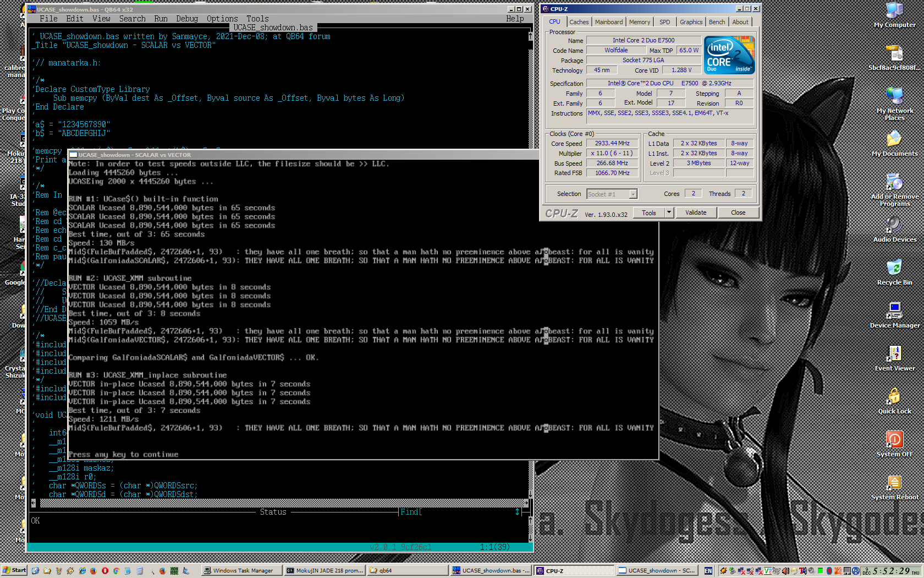Switch to MokujIN JADE 218 prompt taskbar button
This screenshot has width=924, height=578.
[x=325, y=570]
